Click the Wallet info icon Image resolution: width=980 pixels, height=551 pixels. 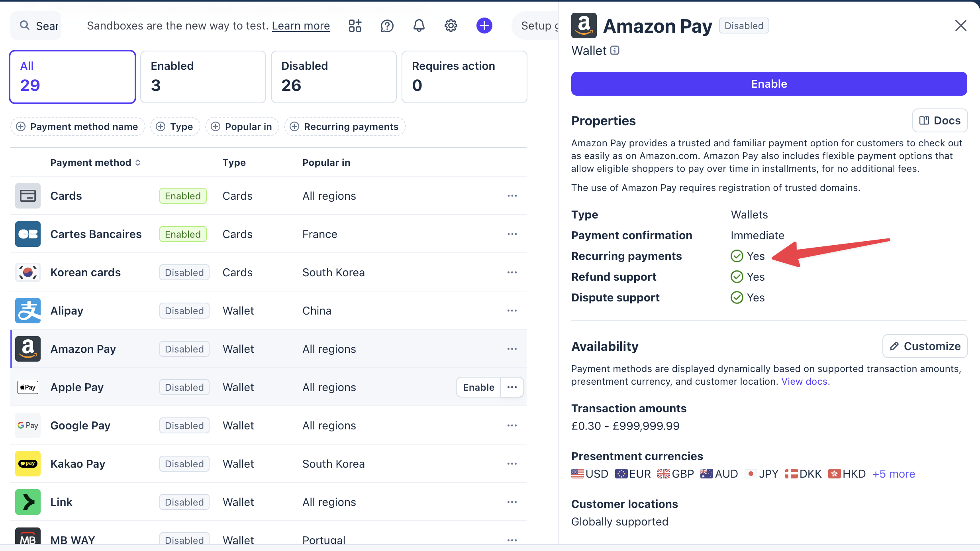coord(615,50)
